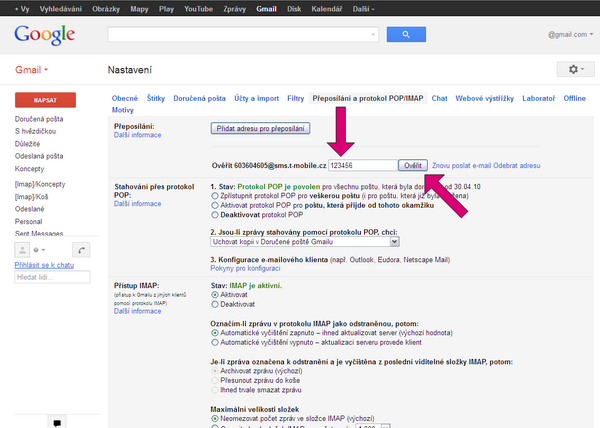Open Přeposílání a protokol POP/IMAP tab
This screenshot has width=600, height=428.
coord(368,98)
